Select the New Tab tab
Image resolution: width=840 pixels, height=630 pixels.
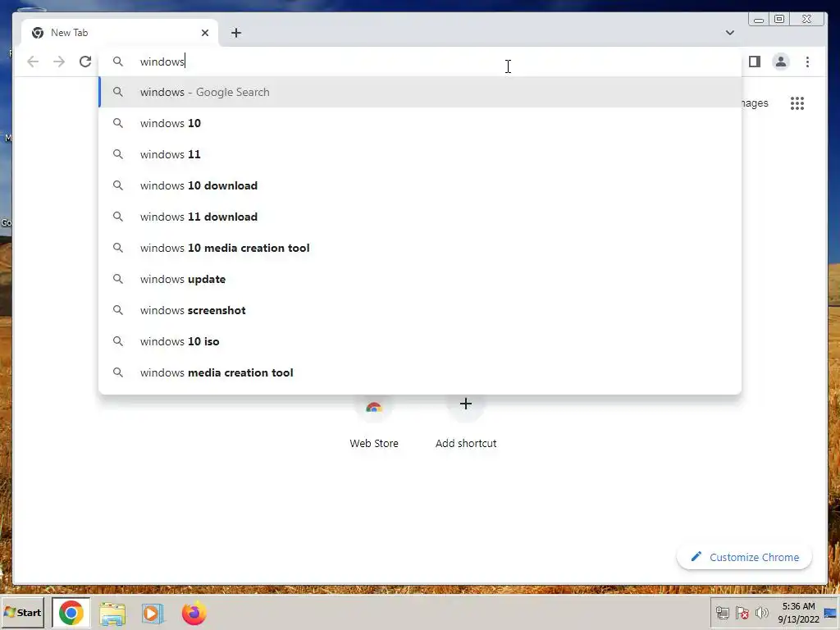click(x=120, y=33)
